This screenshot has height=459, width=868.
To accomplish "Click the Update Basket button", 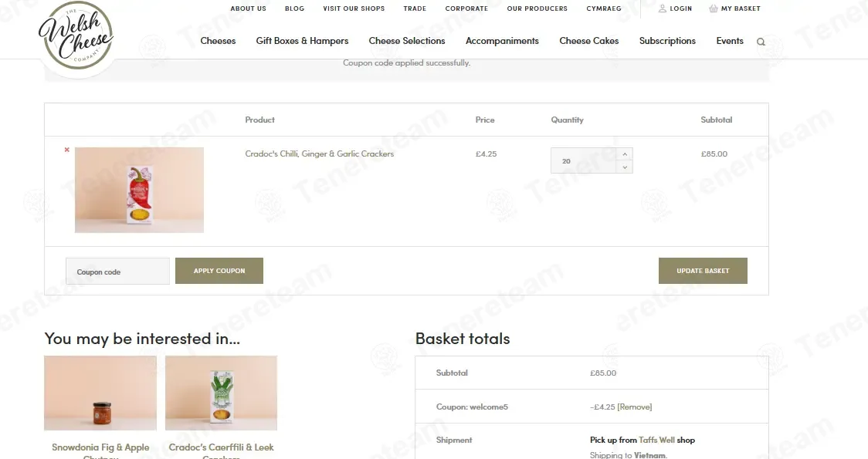I will [x=703, y=271].
